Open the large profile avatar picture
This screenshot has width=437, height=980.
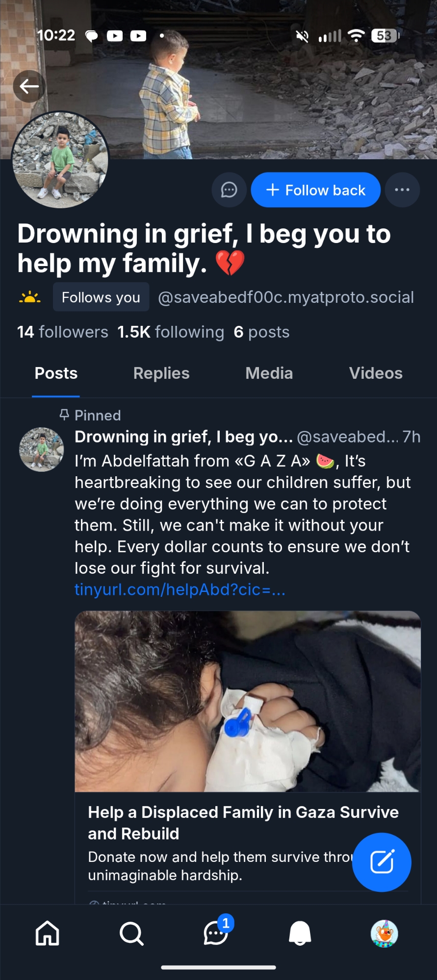(60, 160)
